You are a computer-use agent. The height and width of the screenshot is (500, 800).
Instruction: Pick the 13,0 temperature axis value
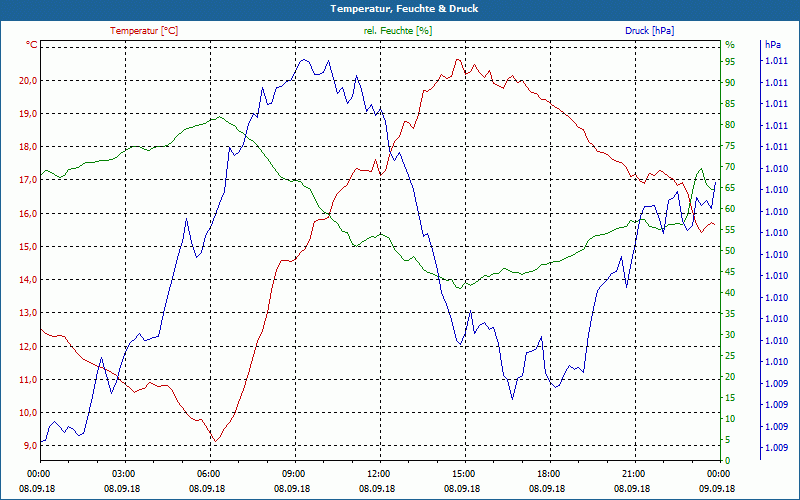click(28, 313)
